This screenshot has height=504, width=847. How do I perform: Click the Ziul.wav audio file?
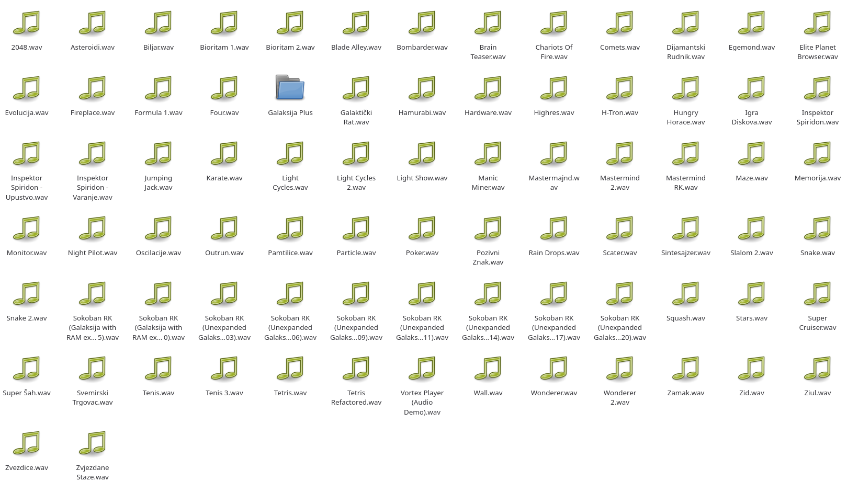tap(818, 370)
